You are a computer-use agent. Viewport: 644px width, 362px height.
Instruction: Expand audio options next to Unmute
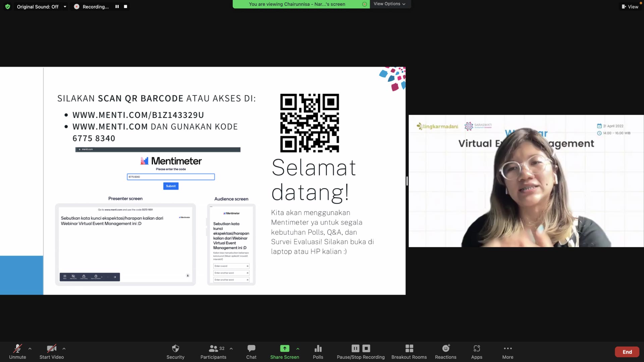[x=30, y=349]
